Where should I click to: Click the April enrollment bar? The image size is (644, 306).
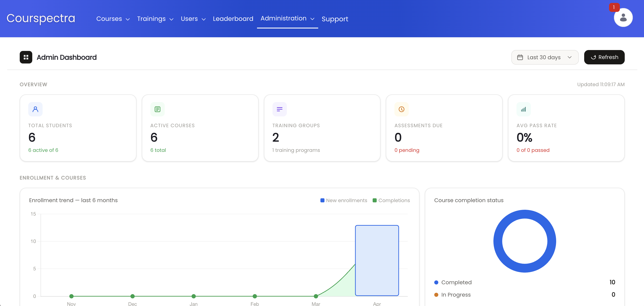coord(377,260)
